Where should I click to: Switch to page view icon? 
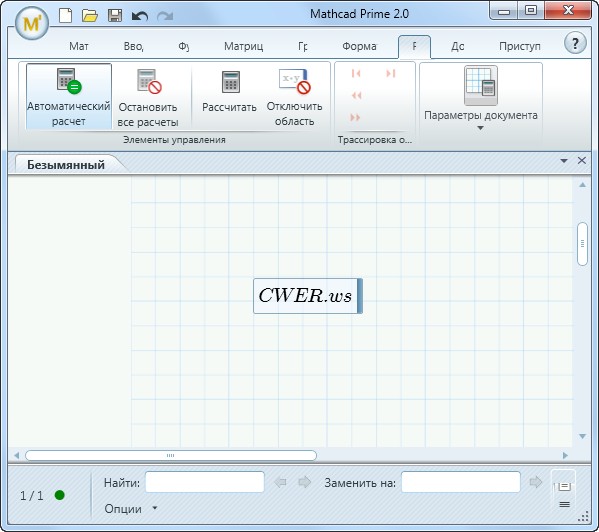coord(564,486)
